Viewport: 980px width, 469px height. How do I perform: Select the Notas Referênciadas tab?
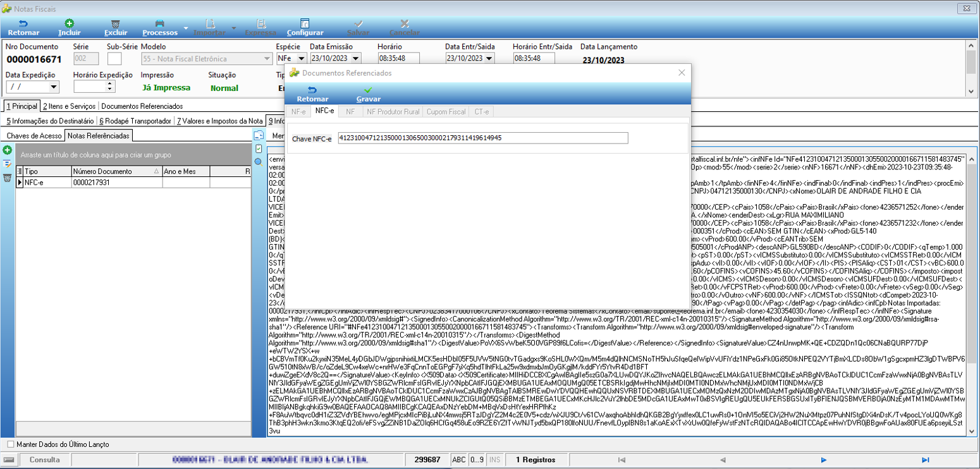coord(98,135)
